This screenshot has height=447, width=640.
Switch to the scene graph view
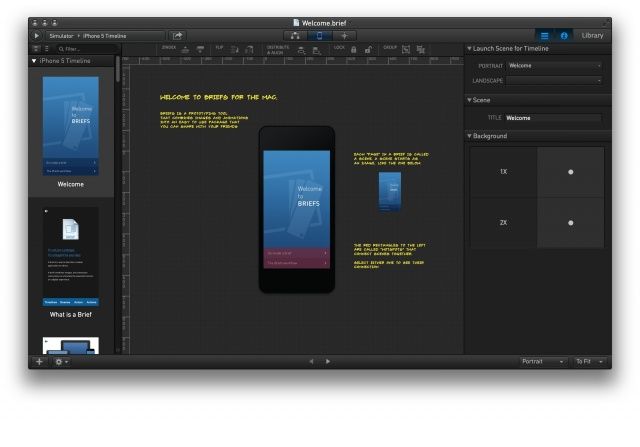coord(295,35)
